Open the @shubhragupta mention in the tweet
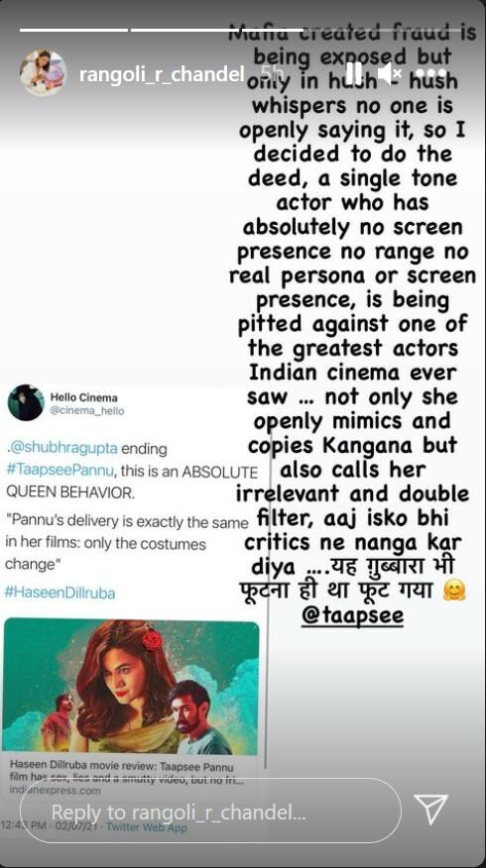486x868 pixels. pos(61,448)
